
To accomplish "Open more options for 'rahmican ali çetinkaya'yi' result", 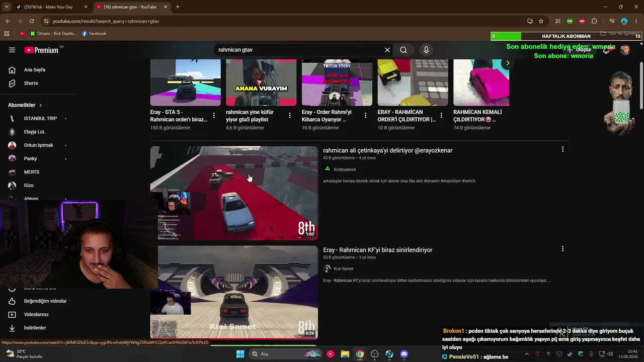I will coord(562,149).
